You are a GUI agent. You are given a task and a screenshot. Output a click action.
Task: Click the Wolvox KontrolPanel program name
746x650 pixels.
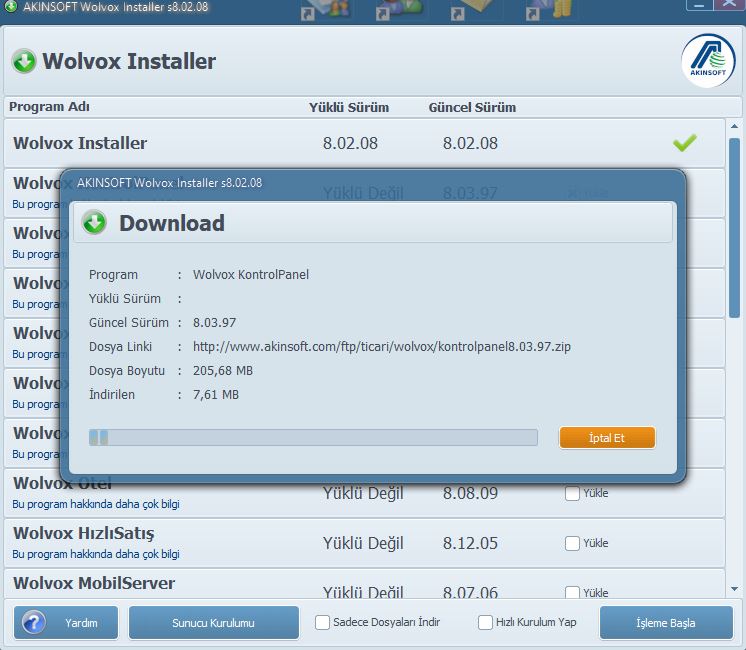[251, 275]
